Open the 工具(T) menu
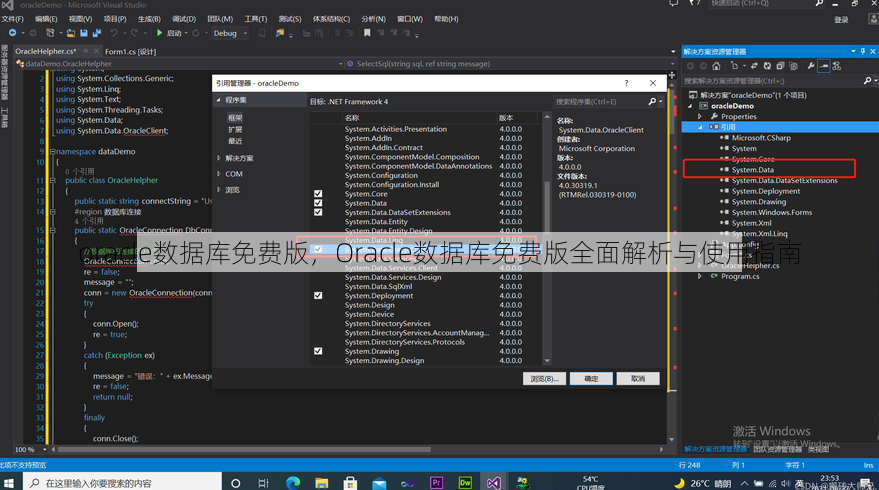 click(256, 19)
